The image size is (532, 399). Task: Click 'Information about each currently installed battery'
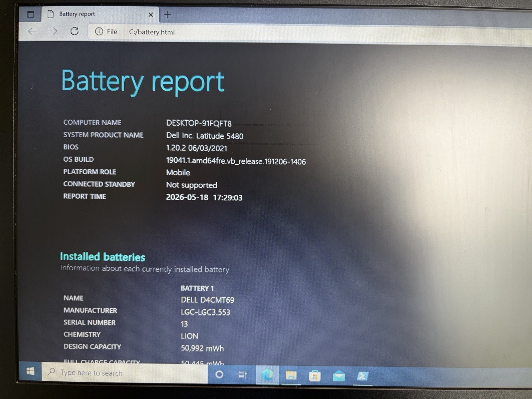(x=145, y=269)
